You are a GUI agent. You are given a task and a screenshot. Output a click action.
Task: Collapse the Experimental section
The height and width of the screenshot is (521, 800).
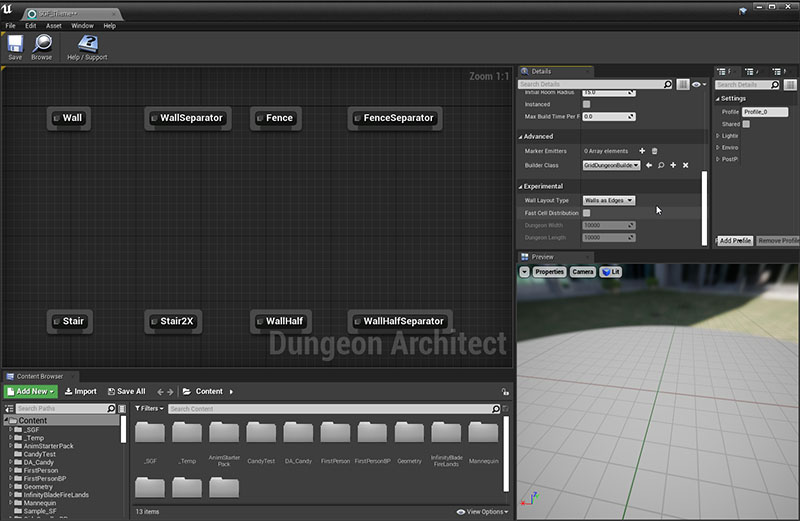(x=520, y=187)
